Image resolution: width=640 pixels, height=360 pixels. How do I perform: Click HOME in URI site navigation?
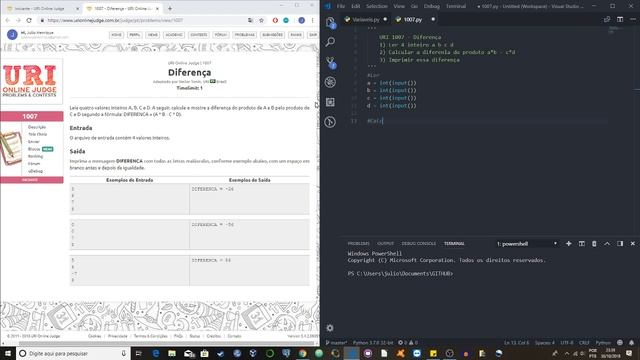click(x=117, y=35)
